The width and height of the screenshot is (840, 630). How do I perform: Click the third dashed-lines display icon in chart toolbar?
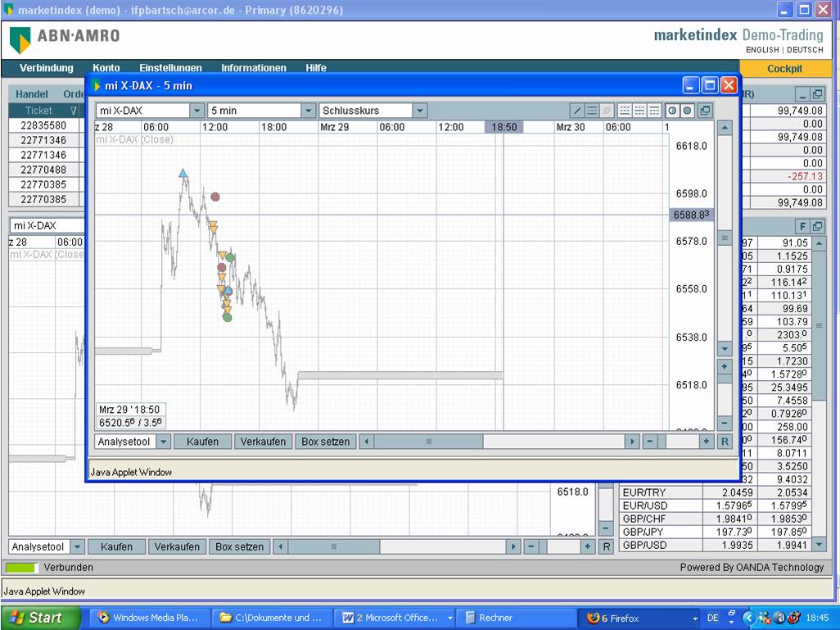654,111
